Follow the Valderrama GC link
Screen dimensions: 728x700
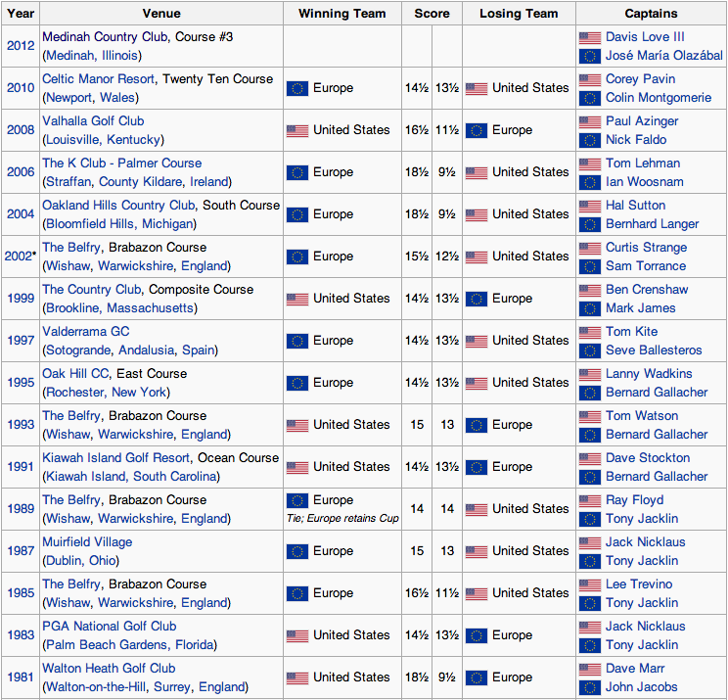pos(86,332)
